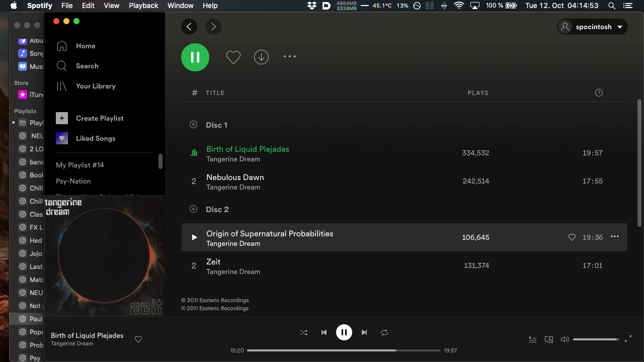The image size is (644, 362).
Task: Seek using the playback progress bar
Action: coord(344,350)
